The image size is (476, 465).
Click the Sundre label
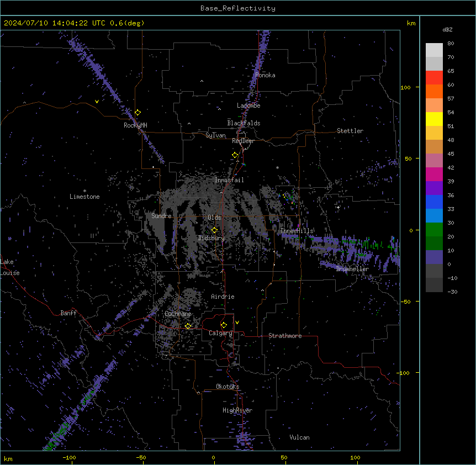(x=161, y=216)
